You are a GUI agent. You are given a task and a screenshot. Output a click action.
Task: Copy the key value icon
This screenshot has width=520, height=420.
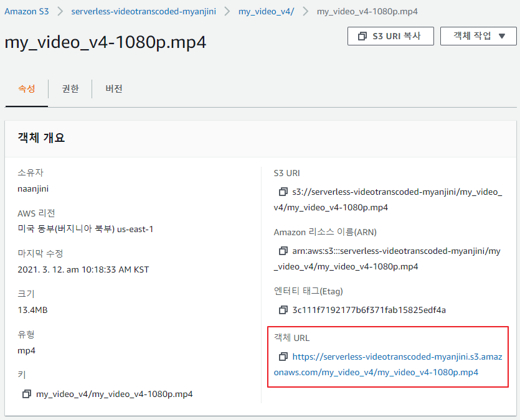coord(27,394)
